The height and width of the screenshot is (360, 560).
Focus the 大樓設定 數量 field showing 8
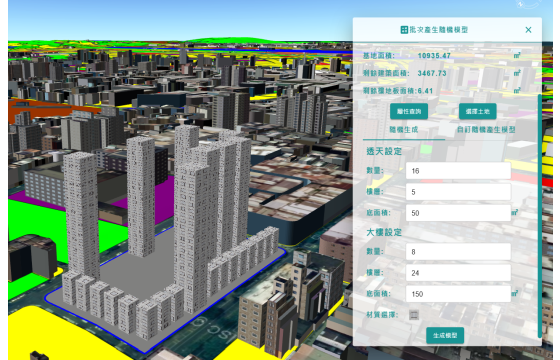click(x=458, y=252)
